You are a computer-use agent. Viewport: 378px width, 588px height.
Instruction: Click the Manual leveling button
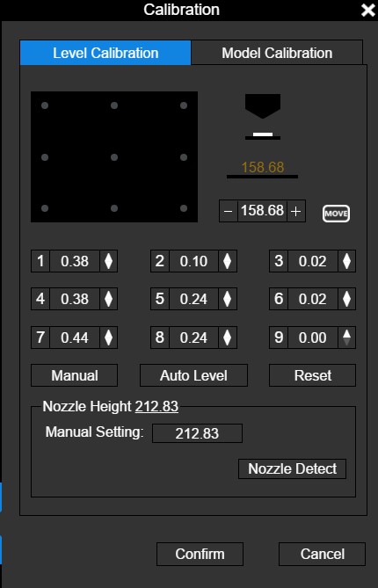point(74,375)
